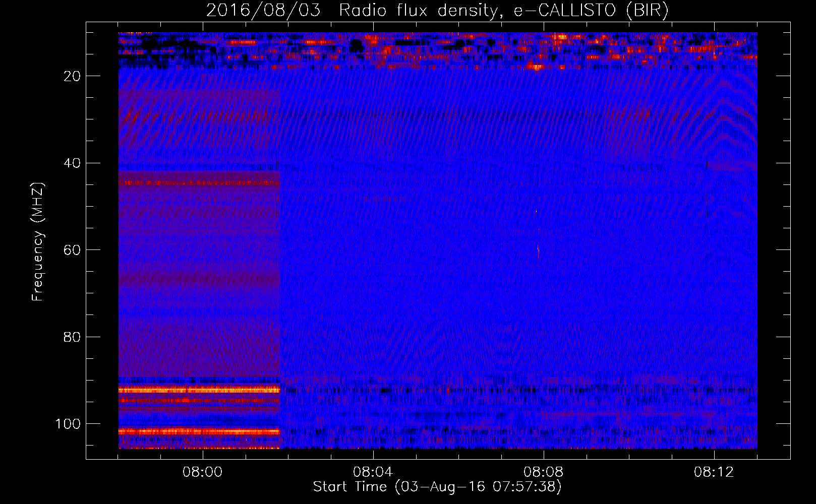Click the 08:12 time tick label

pyautogui.click(x=714, y=472)
